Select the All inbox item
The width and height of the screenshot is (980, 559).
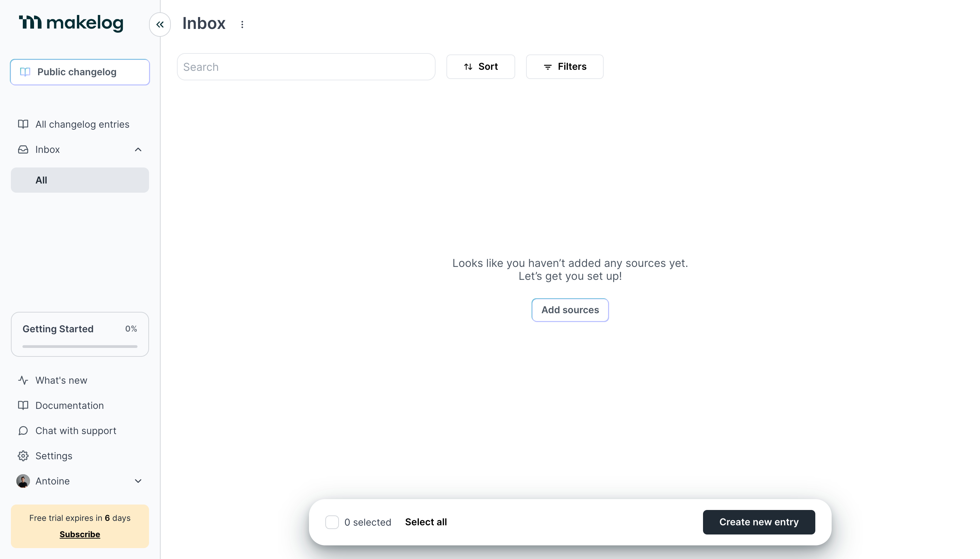(x=80, y=180)
